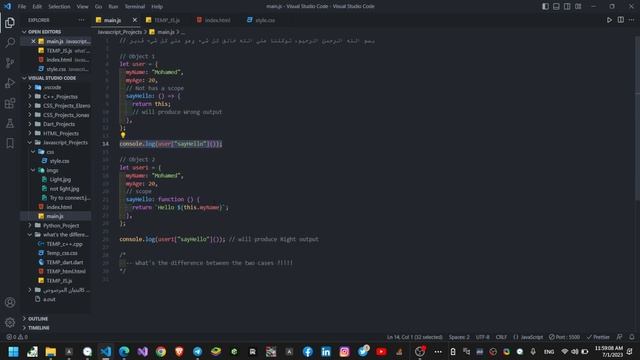
Task: Close the main.js editor tab
Action: pyautogui.click(x=135, y=20)
